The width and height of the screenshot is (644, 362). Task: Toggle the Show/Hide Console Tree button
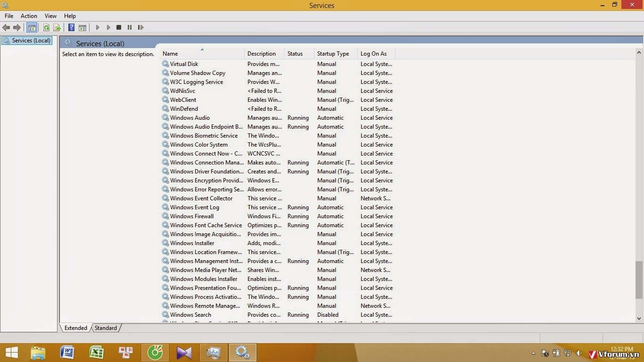click(32, 27)
